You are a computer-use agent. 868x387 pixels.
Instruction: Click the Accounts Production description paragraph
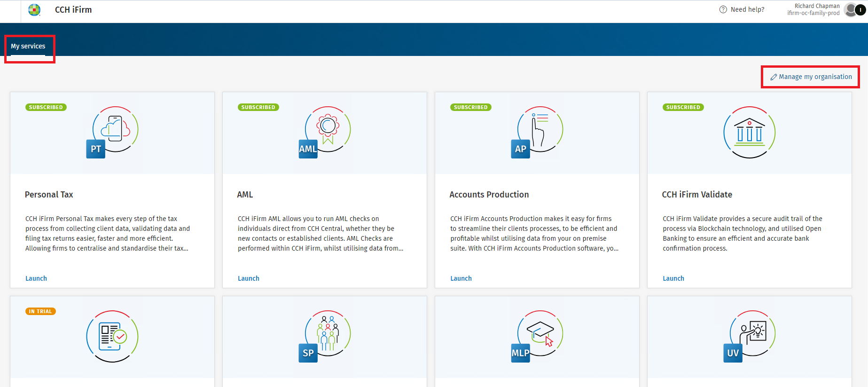point(534,233)
